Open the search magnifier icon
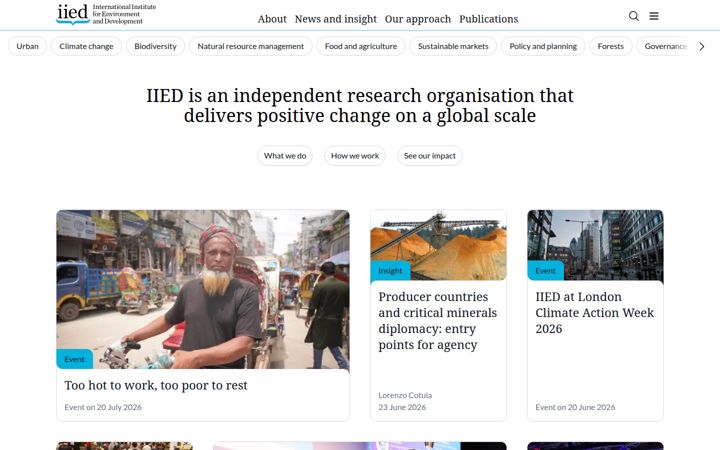Viewport: 720px width, 450px height. (x=634, y=16)
